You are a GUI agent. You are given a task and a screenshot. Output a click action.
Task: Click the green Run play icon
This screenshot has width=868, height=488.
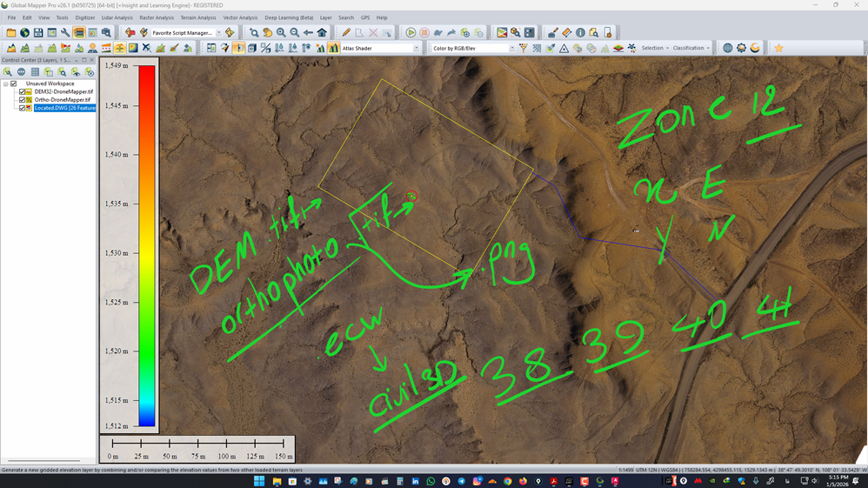click(x=411, y=33)
